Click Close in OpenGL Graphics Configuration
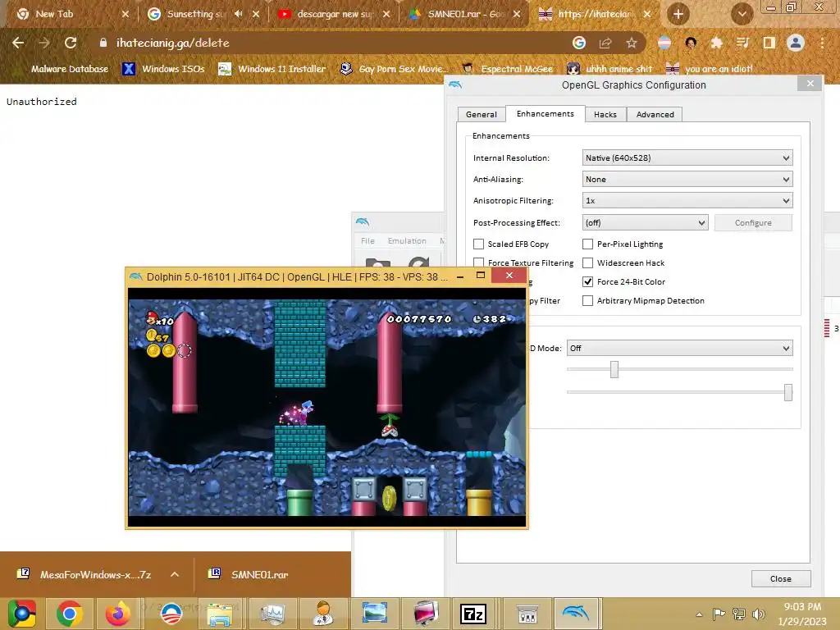The width and height of the screenshot is (840, 630). point(781,578)
